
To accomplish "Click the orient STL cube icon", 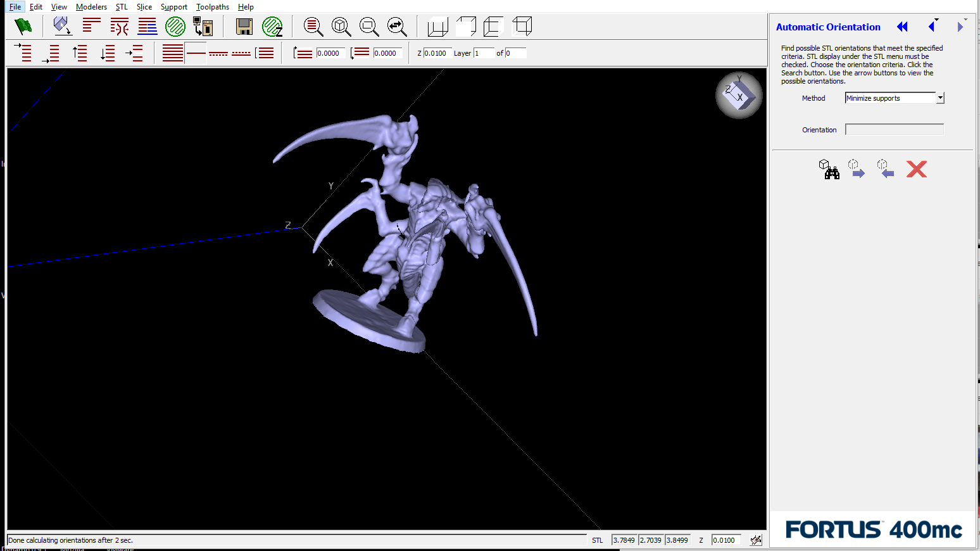I will 62,27.
